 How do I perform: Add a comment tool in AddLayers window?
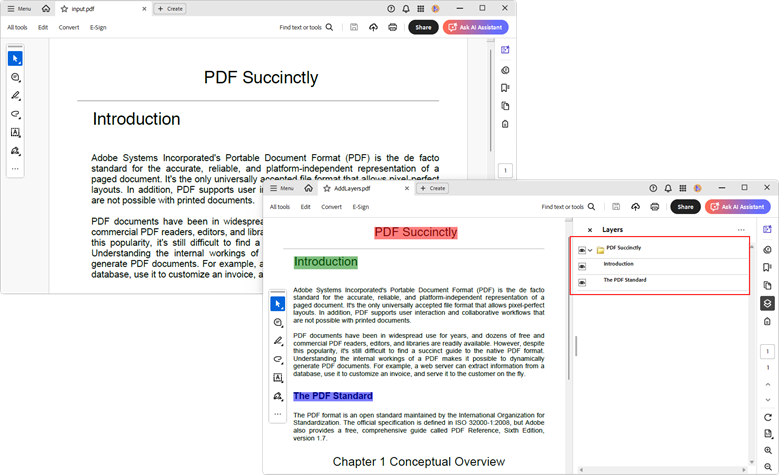(x=278, y=322)
